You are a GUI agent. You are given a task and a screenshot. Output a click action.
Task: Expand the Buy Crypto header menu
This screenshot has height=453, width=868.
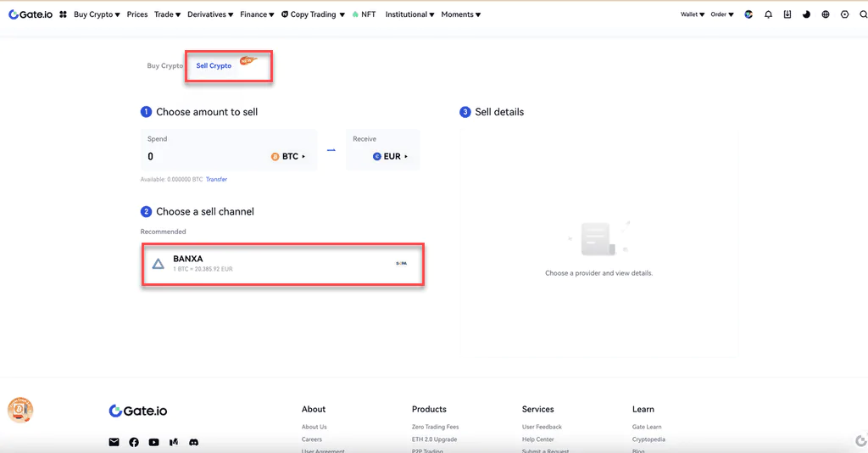pos(97,14)
